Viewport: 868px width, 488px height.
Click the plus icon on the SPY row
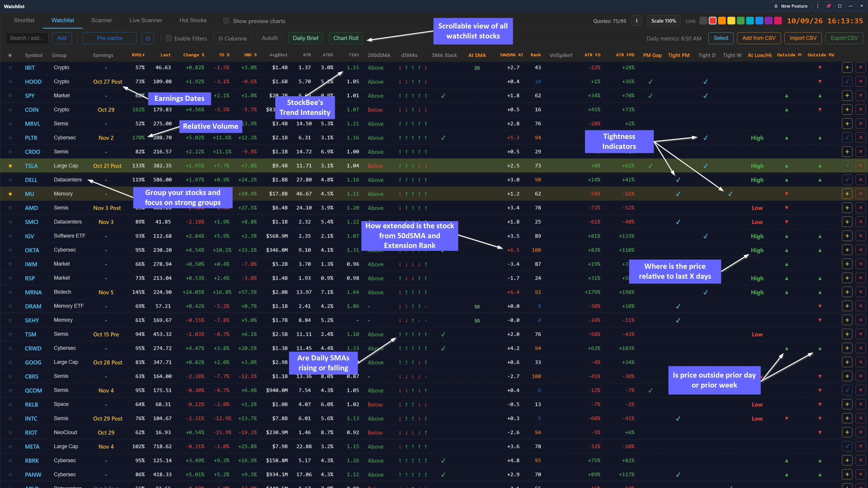pyautogui.click(x=847, y=95)
